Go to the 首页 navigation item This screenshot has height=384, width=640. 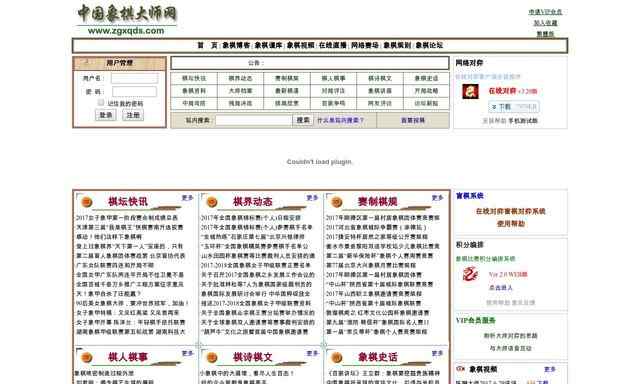[x=207, y=45]
